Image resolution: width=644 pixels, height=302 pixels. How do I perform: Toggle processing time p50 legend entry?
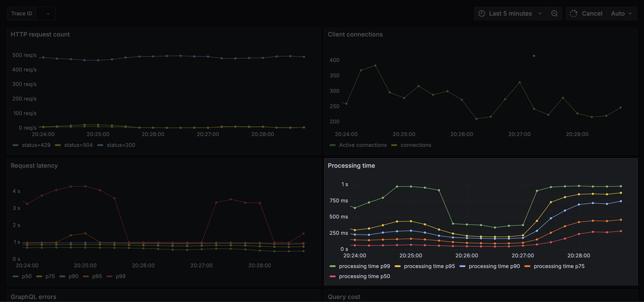coord(360,276)
